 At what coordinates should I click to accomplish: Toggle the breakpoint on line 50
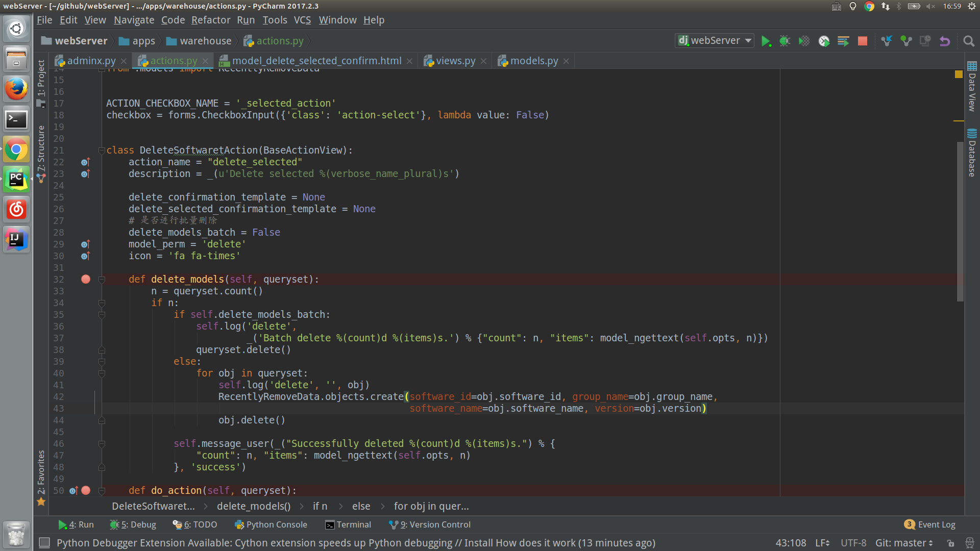click(85, 490)
